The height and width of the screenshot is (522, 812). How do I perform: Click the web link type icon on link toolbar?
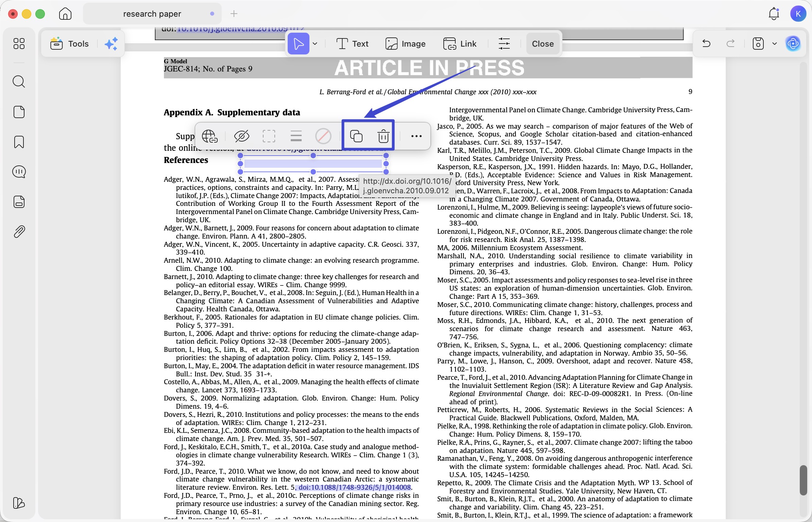(x=209, y=136)
